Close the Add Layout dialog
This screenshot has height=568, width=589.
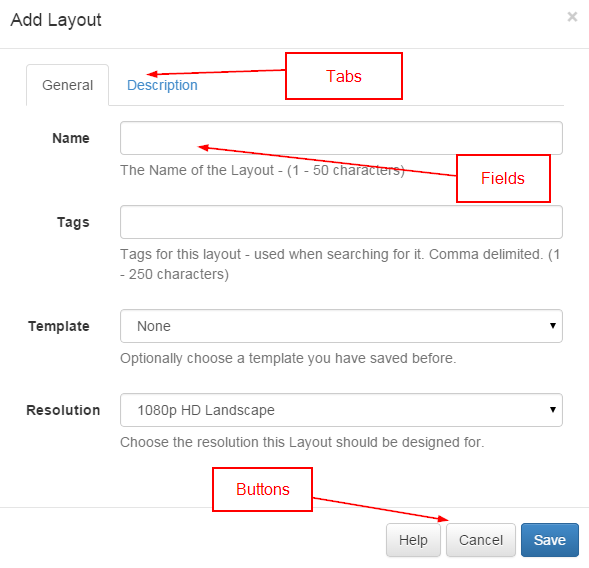pos(572,17)
